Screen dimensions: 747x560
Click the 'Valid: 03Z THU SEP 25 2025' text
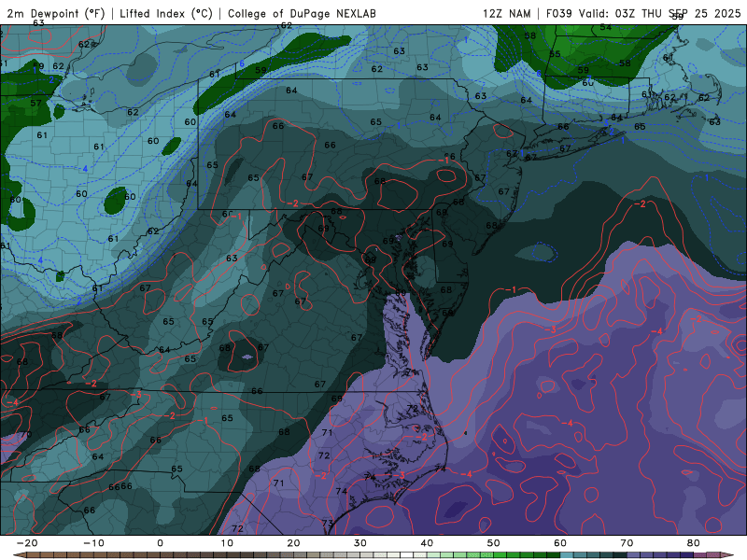[660, 13]
